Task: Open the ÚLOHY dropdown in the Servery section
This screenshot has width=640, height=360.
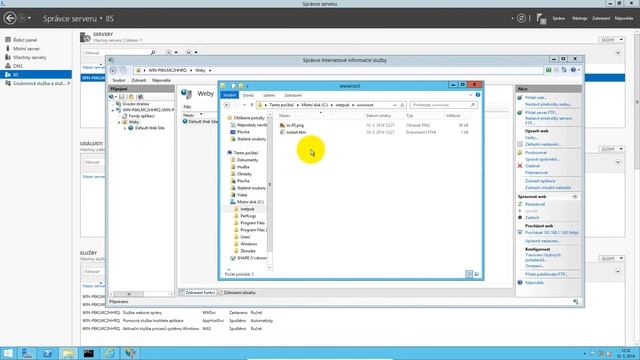Action: (611, 40)
